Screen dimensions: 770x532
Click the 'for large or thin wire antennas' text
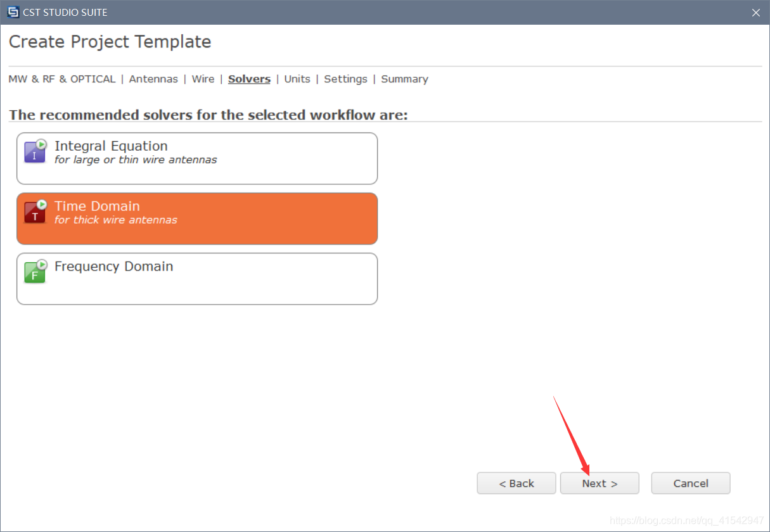pyautogui.click(x=136, y=160)
